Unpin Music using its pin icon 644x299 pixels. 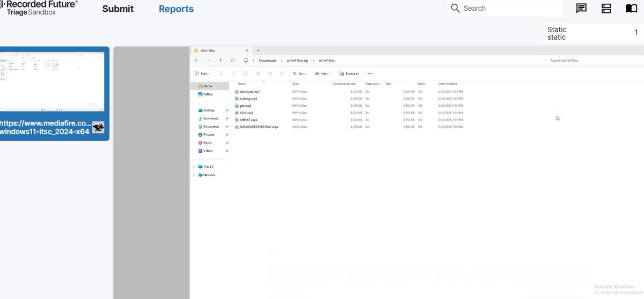227,143
